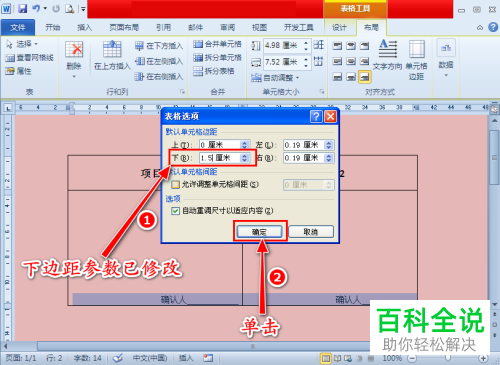The height and width of the screenshot is (365, 500).
Task: Switch to the 视图 ribbon tab
Action: coord(259,27)
